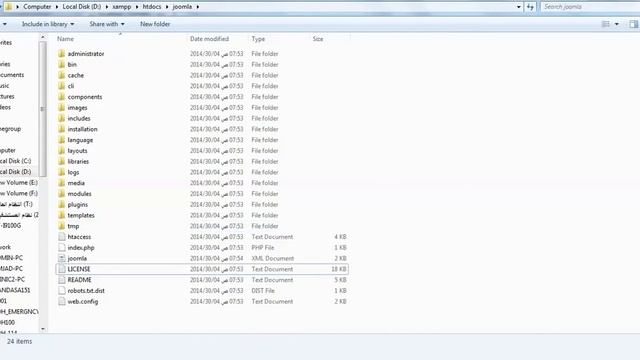Open the Include in library dropdown

pos(48,24)
